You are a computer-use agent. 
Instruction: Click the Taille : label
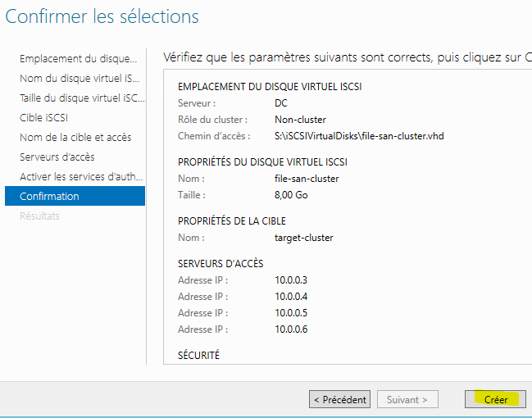(x=192, y=195)
